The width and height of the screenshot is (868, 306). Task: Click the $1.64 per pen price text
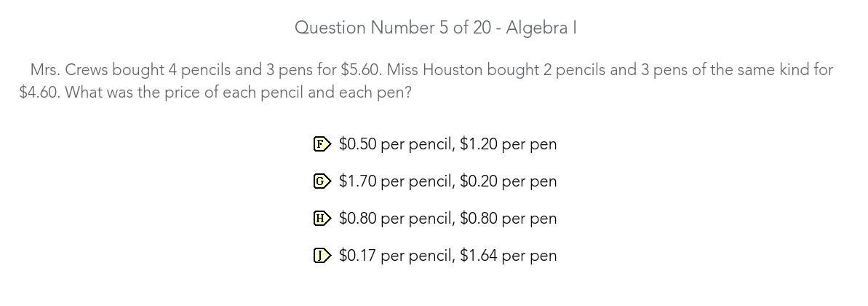508,256
